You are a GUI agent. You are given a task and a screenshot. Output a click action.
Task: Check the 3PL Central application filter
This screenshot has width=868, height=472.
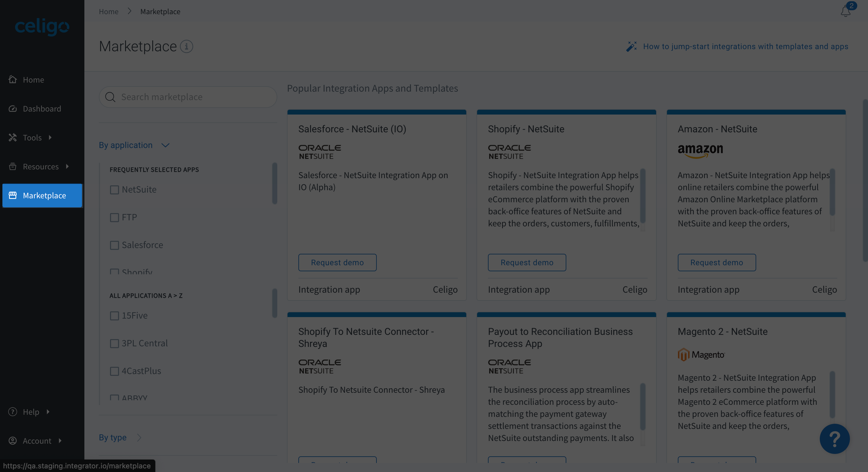(115, 343)
